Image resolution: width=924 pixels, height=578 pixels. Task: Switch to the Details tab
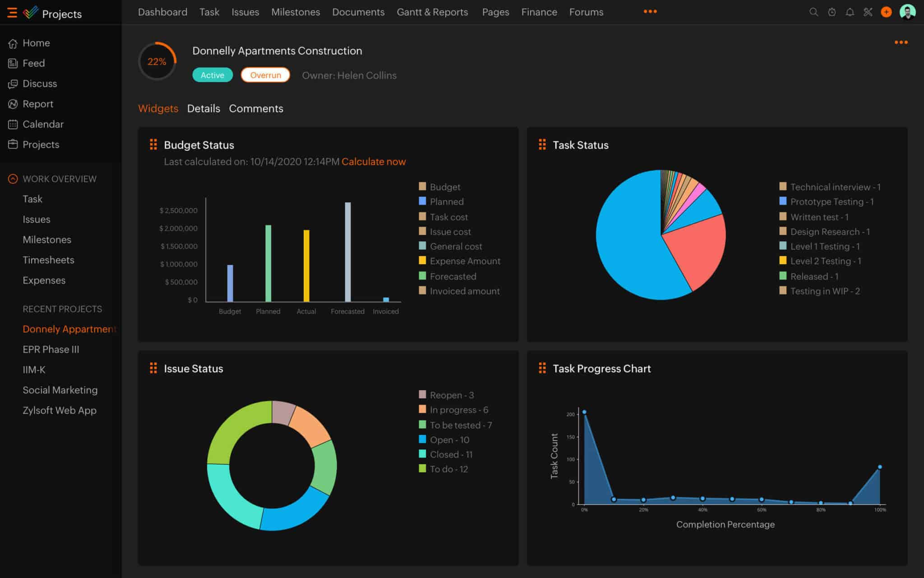[203, 108]
